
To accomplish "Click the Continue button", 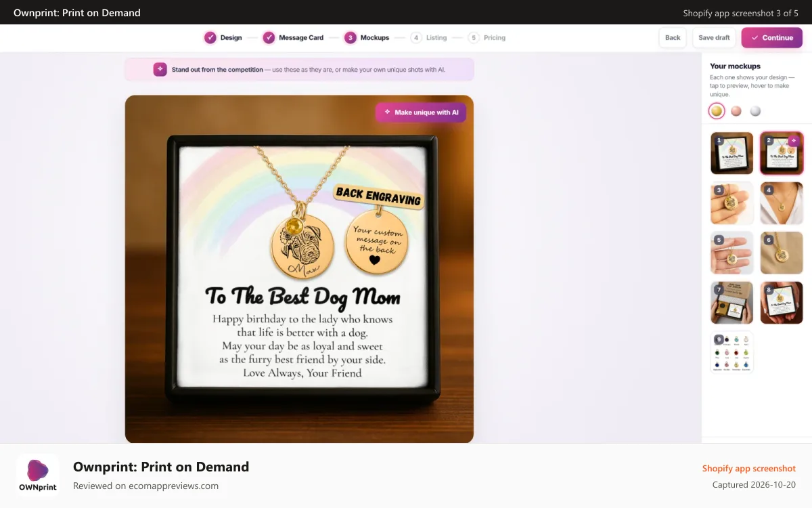I will [771, 38].
